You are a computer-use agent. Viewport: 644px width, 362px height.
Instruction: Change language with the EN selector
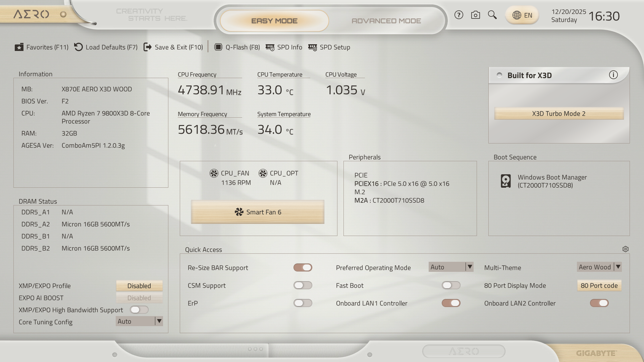click(x=522, y=15)
